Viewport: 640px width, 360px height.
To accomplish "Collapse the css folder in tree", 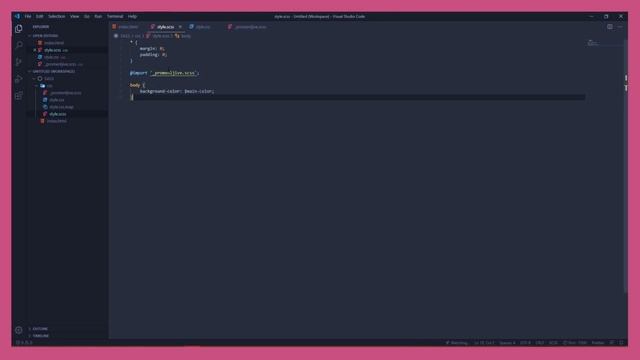I will tap(49, 86).
